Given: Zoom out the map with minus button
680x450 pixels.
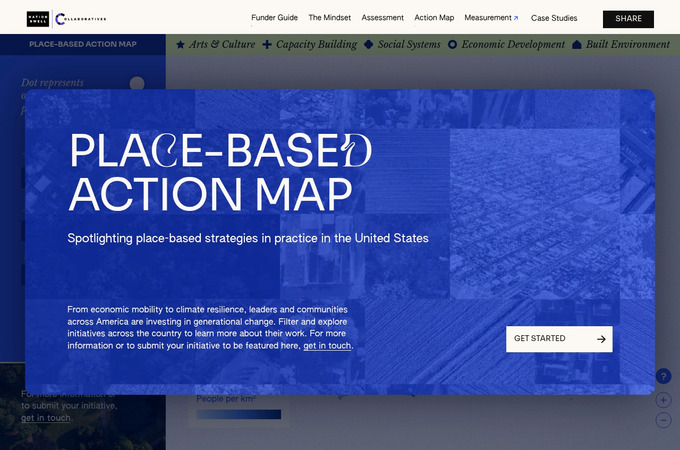Looking at the screenshot, I should point(663,420).
